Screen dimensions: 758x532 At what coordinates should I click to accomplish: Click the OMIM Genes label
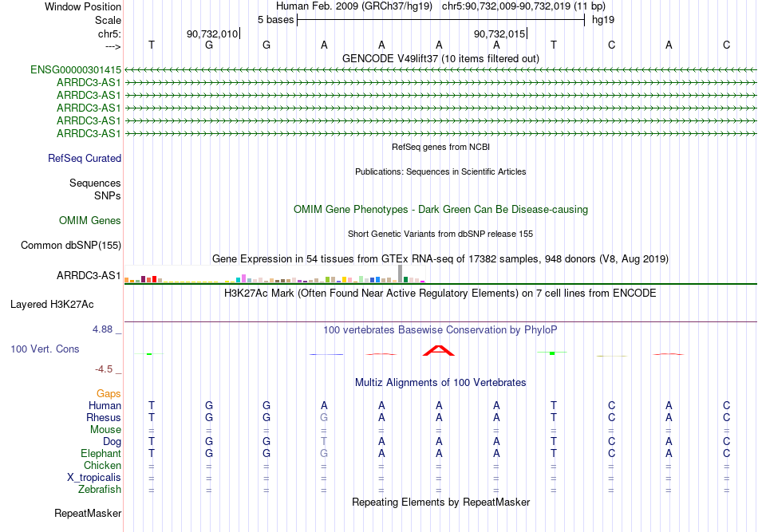90,220
